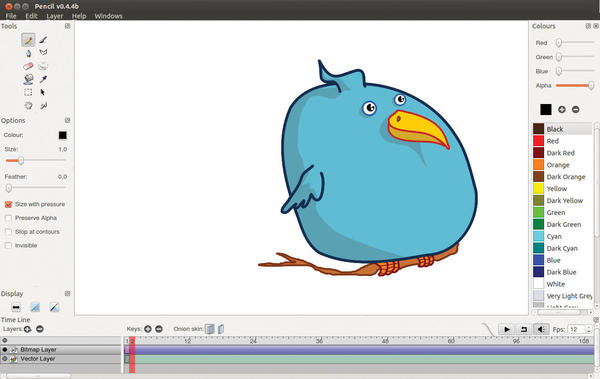This screenshot has width=600, height=379.
Task: Open the Windows menu
Action: 109,16
